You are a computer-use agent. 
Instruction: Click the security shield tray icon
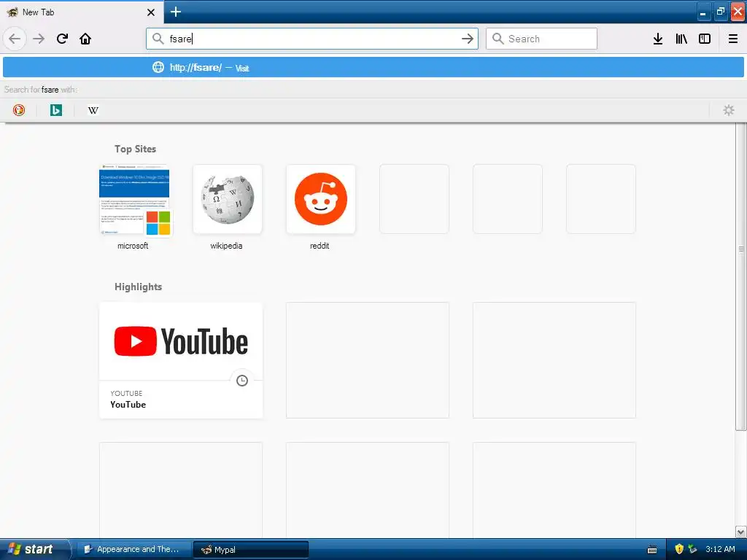click(x=679, y=549)
